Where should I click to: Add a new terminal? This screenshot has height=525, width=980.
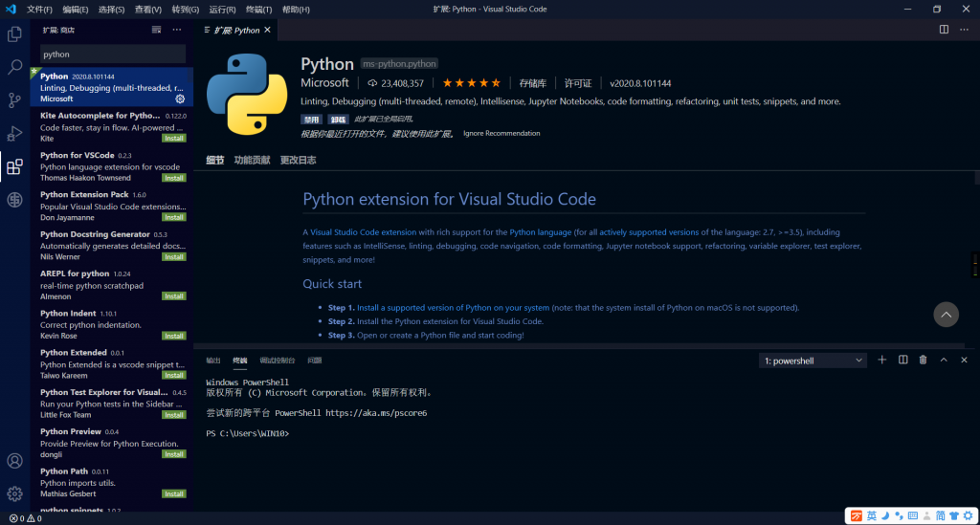881,360
